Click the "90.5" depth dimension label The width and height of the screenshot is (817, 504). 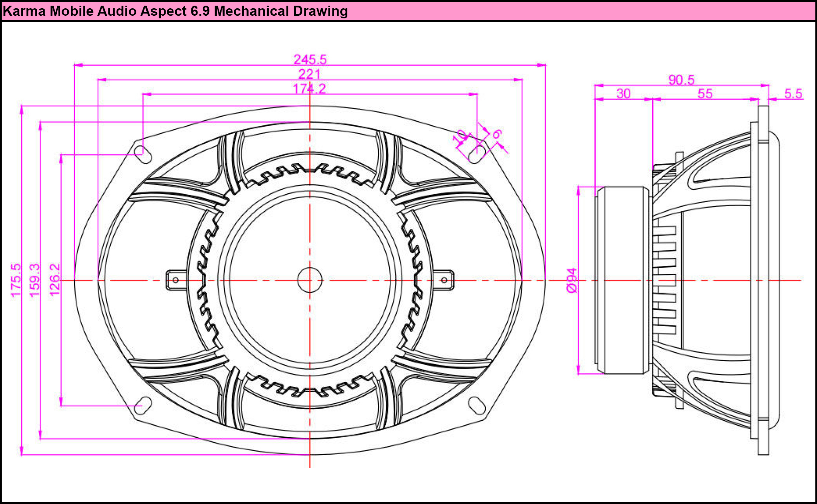click(682, 80)
